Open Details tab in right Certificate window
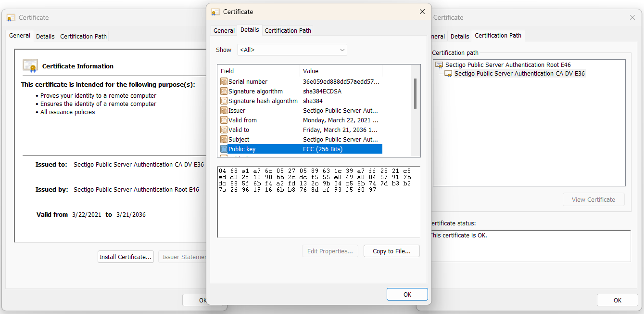Screen dimensions: 644x314 (460, 36)
